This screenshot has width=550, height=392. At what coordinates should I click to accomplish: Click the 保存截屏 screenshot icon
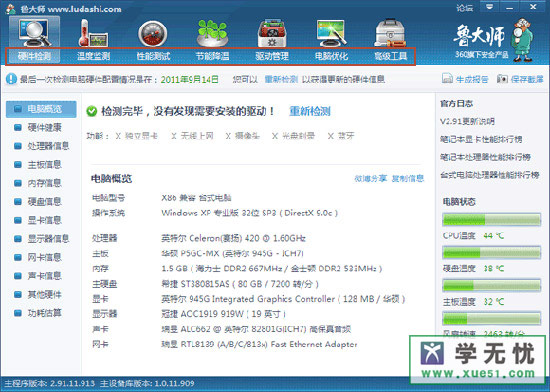(502, 79)
